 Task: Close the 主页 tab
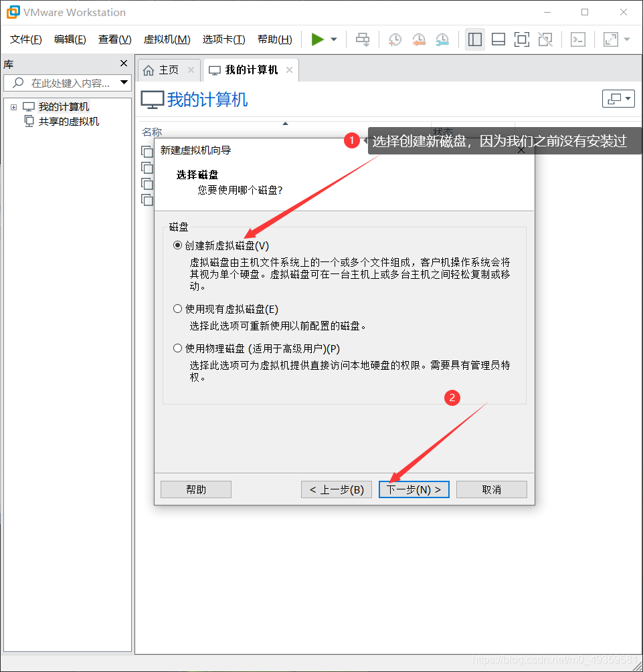[x=191, y=70]
